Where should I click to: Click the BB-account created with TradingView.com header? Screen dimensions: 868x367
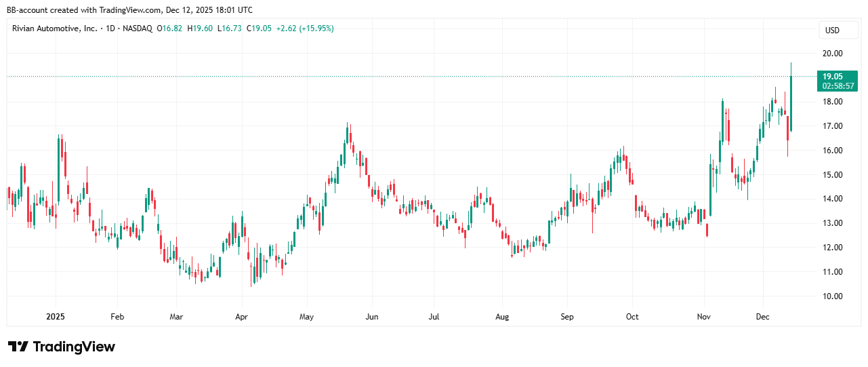tap(129, 9)
